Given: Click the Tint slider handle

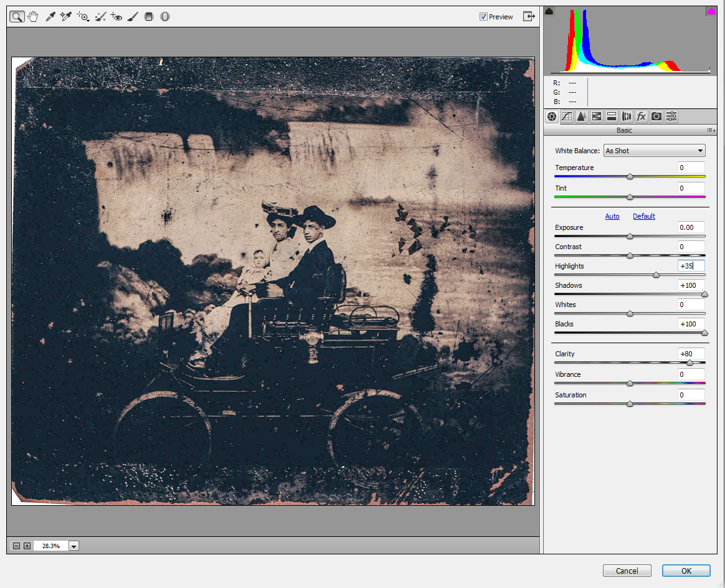Looking at the screenshot, I should click(630, 197).
